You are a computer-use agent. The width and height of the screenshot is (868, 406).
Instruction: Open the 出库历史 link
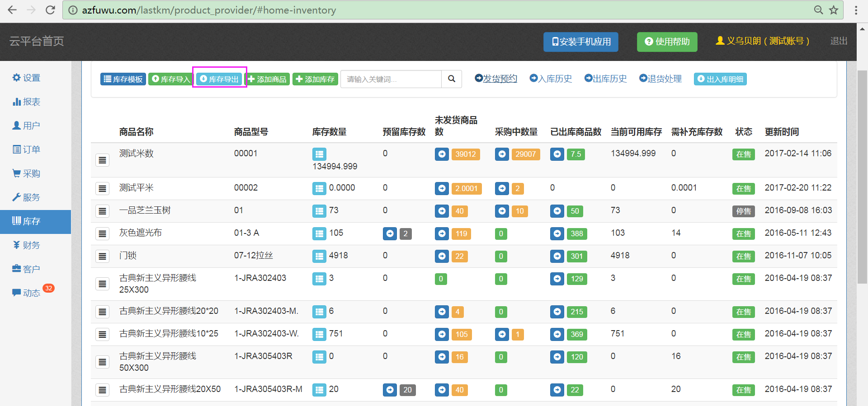coord(606,79)
